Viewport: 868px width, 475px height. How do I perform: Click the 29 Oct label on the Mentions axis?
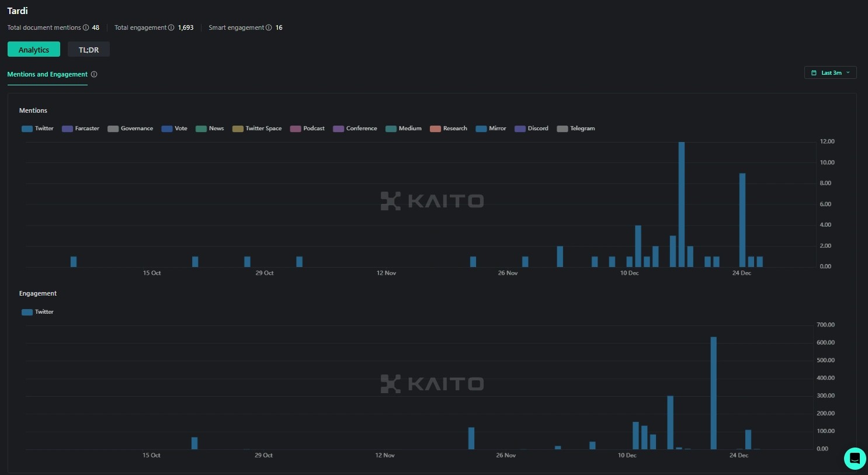(x=265, y=273)
